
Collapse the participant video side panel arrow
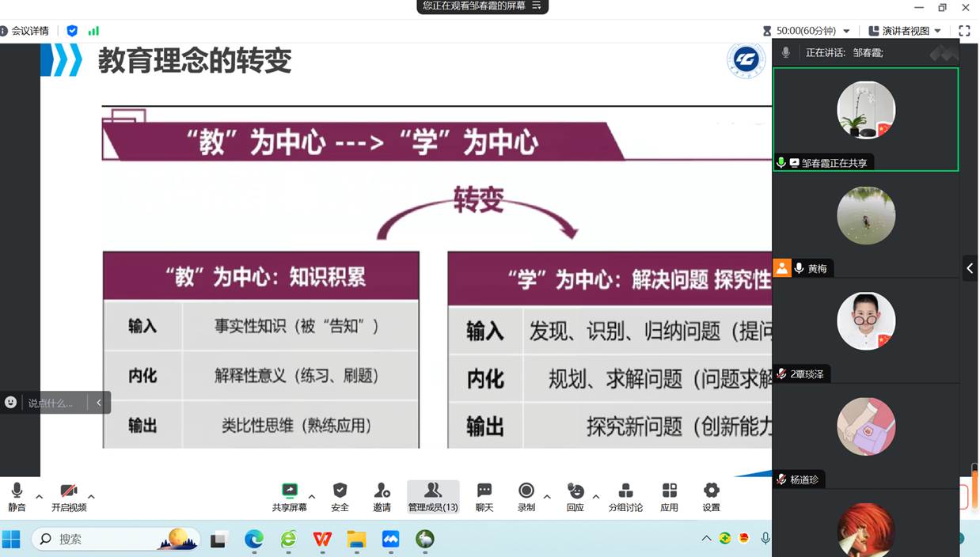click(x=970, y=268)
